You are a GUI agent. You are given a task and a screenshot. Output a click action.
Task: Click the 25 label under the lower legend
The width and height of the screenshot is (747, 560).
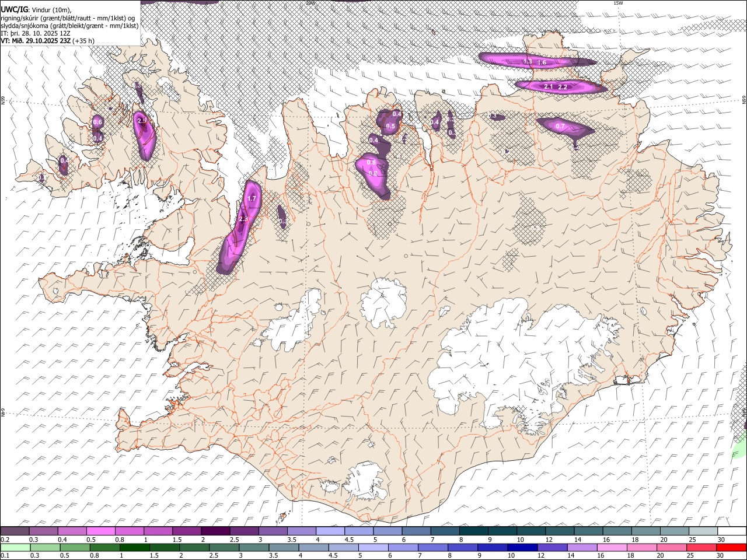[692, 556]
